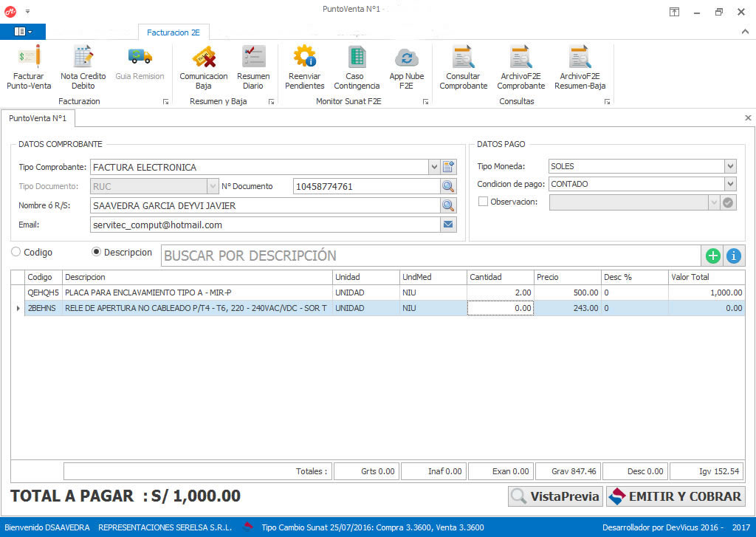
Task: Click the ribbon display options icon
Action: [x=674, y=12]
